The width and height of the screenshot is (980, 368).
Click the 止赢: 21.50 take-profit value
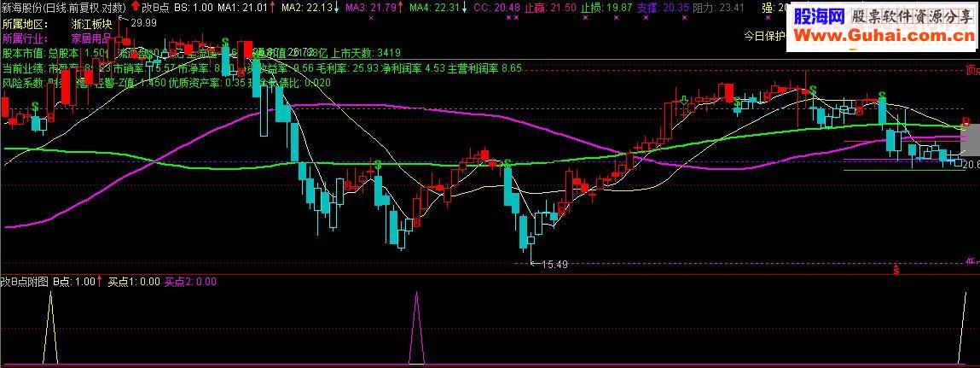(x=550, y=8)
